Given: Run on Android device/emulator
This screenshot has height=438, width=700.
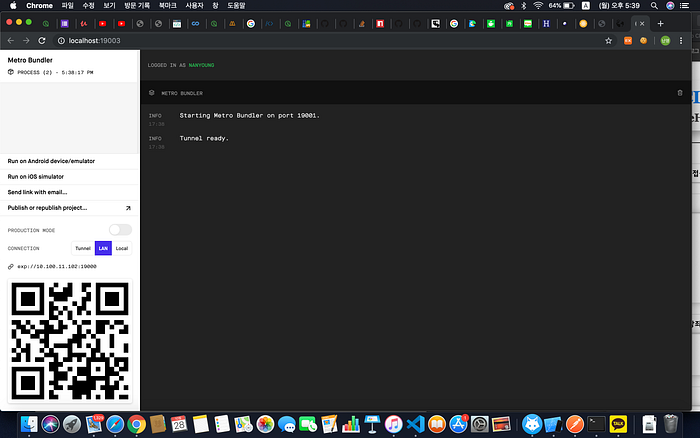Looking at the screenshot, I should (x=70, y=161).
